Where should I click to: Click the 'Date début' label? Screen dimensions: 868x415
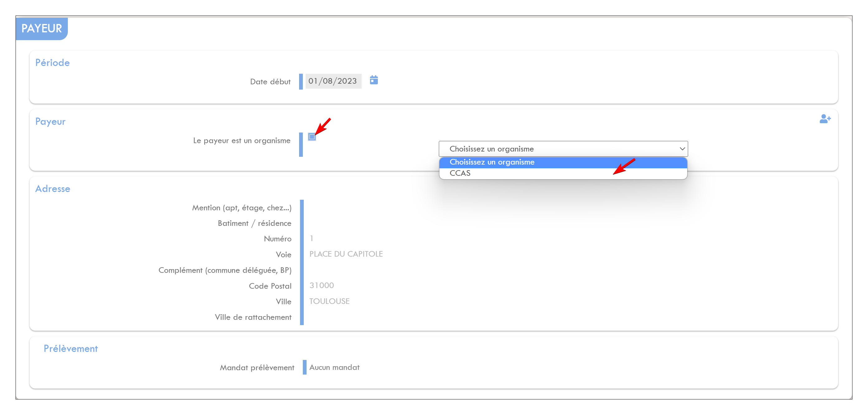[270, 82]
